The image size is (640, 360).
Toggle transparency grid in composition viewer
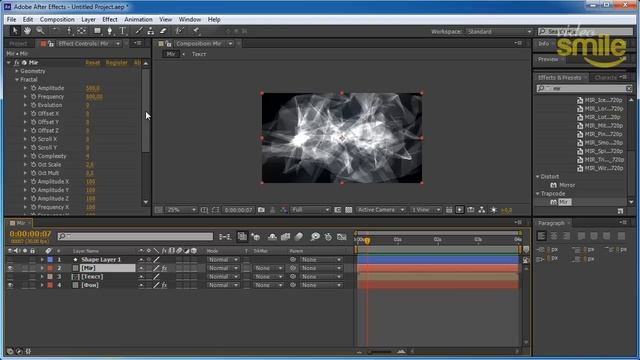[349, 210]
